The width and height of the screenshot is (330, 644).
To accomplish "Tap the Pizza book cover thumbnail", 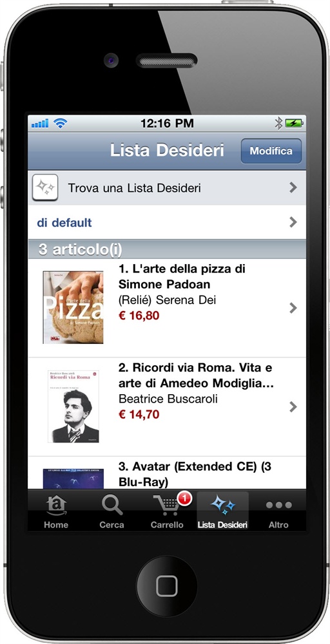I will click(x=73, y=307).
